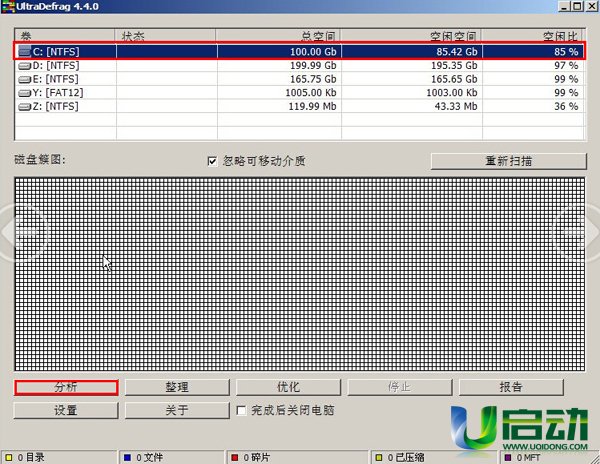Click the 1003.00 Kb free space cell
Image resolution: width=600 pixels, height=464 pixels.
pos(412,93)
